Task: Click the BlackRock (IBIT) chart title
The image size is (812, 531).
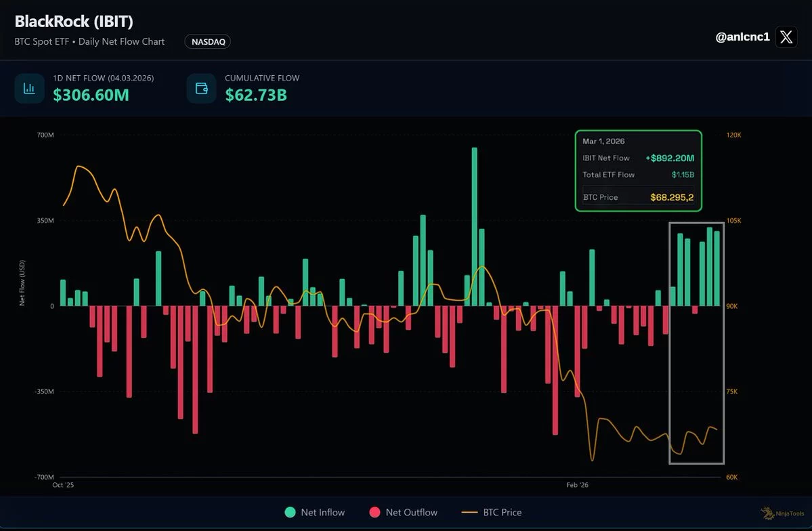Action: tap(74, 21)
